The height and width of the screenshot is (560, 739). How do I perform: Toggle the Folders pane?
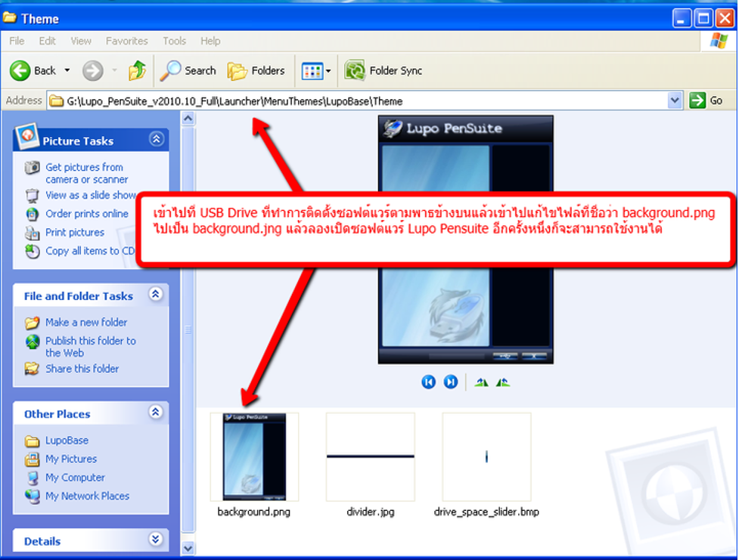pyautogui.click(x=256, y=70)
